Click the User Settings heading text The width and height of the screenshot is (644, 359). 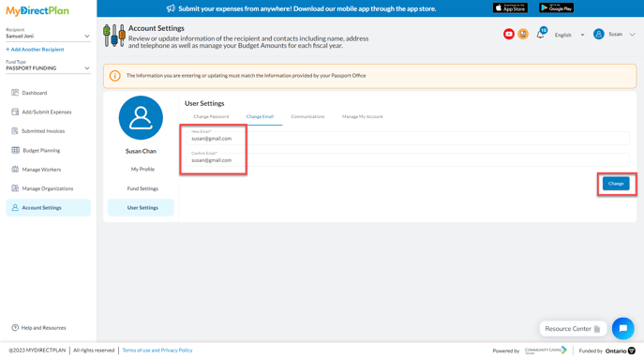[x=204, y=103]
